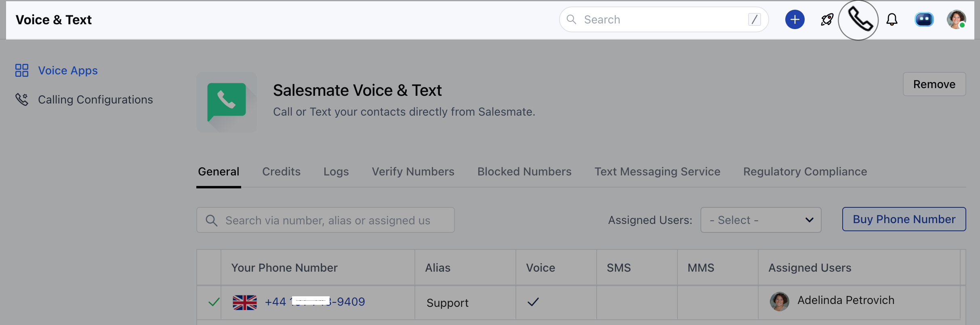980x325 pixels.
Task: Click the blue plus quick-add button
Action: tap(795, 19)
